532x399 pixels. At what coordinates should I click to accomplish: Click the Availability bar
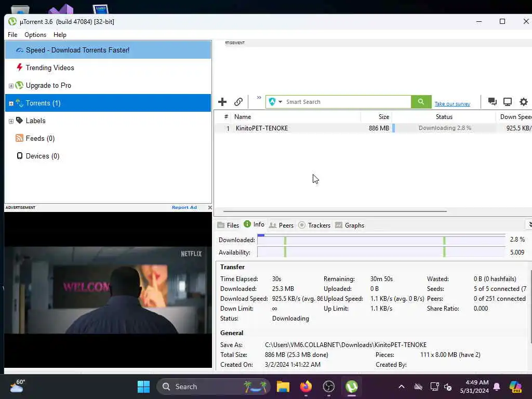pyautogui.click(x=381, y=252)
